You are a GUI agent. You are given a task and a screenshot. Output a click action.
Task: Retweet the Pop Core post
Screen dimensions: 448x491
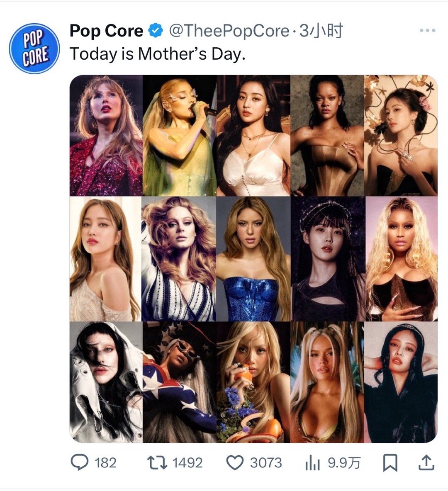point(157,462)
